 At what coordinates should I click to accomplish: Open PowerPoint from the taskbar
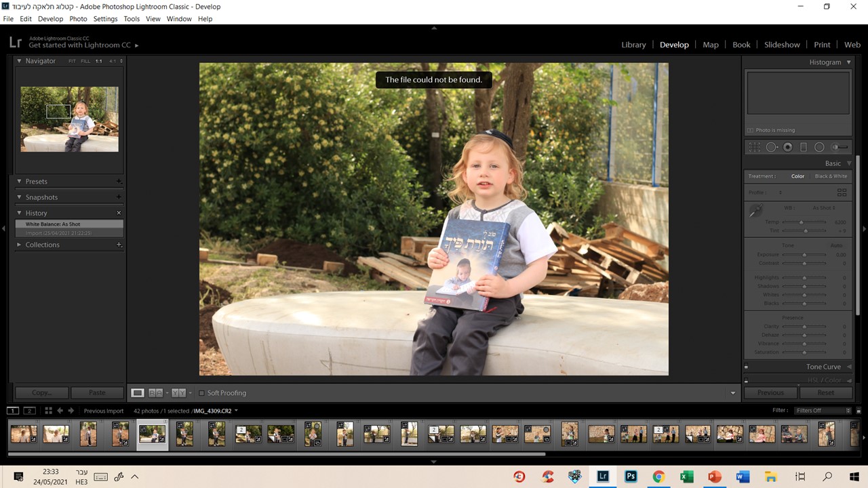point(714,476)
